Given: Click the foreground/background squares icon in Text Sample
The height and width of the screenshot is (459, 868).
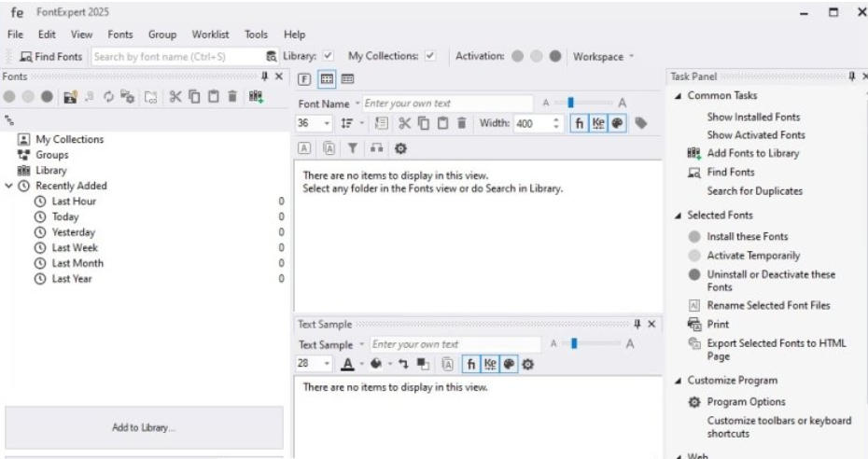Looking at the screenshot, I should coord(423,364).
